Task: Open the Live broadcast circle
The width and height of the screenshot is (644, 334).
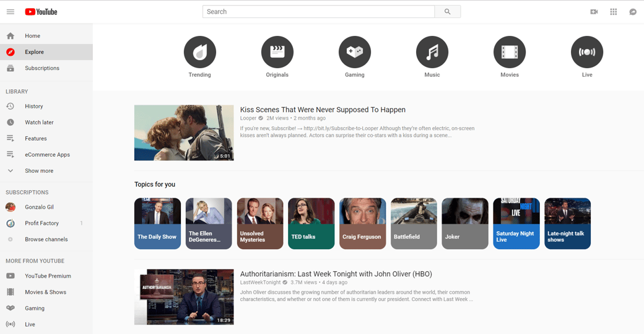Action: click(587, 52)
